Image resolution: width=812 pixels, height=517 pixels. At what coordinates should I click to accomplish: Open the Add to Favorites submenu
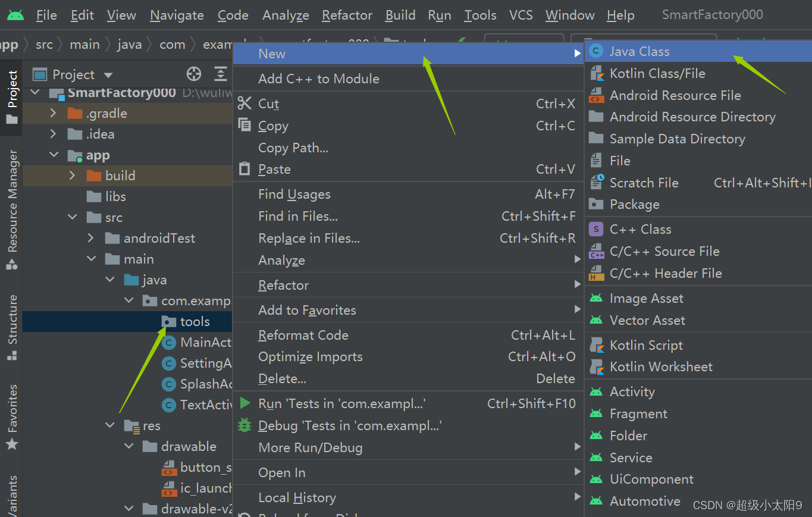click(x=408, y=310)
